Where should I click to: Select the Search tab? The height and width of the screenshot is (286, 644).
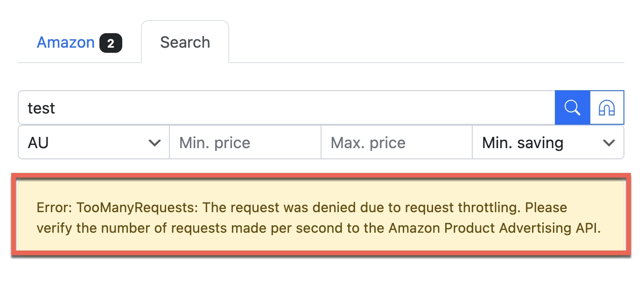pyautogui.click(x=185, y=42)
